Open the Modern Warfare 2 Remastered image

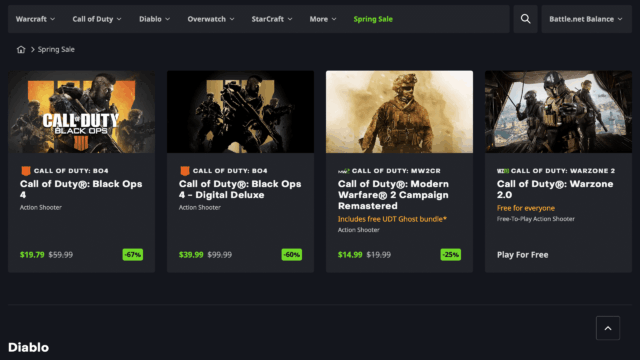(399, 112)
